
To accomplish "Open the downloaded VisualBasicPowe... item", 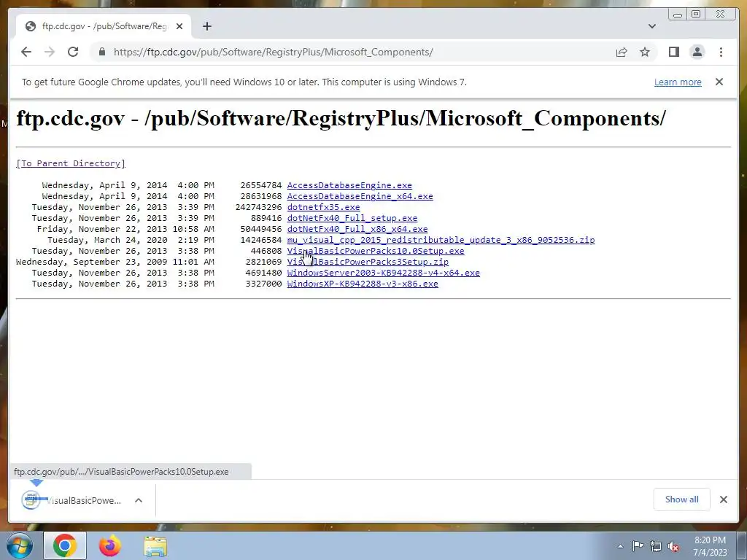I will pyautogui.click(x=71, y=500).
